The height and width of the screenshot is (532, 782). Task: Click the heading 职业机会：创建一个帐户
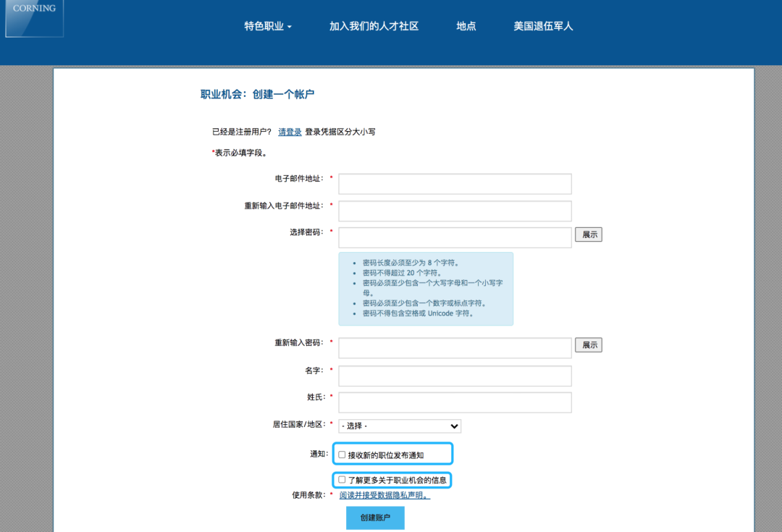coord(257,94)
